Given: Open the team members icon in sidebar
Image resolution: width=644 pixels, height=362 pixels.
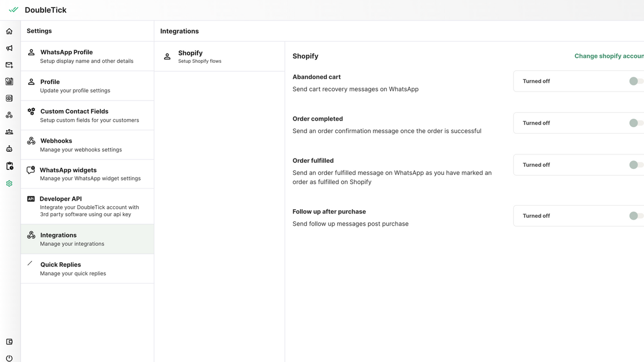Looking at the screenshot, I should pos(9,132).
